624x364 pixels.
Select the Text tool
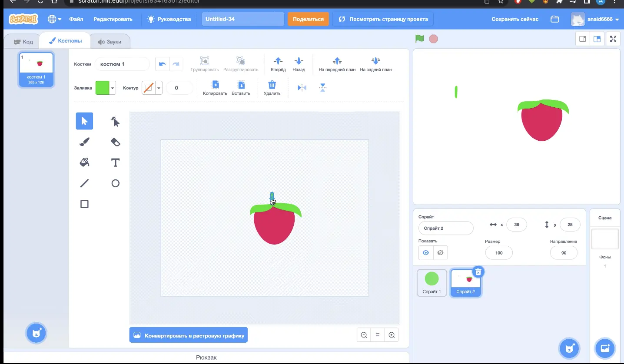tap(115, 162)
